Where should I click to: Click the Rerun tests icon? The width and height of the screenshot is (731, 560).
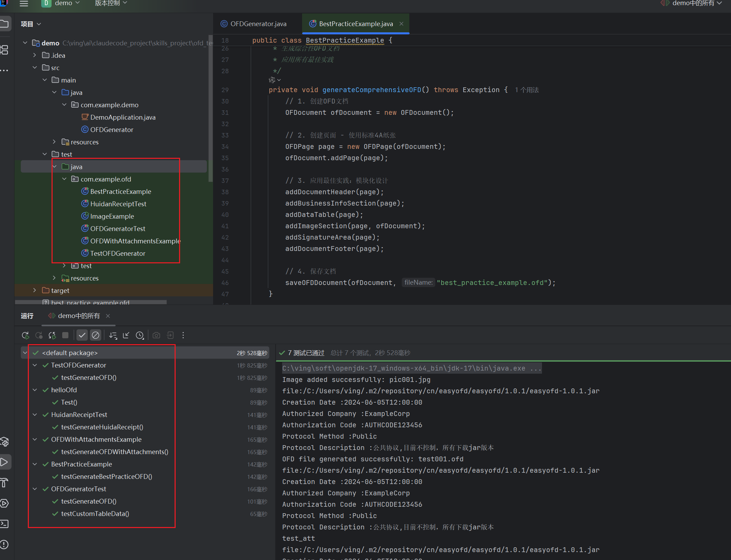coord(25,335)
